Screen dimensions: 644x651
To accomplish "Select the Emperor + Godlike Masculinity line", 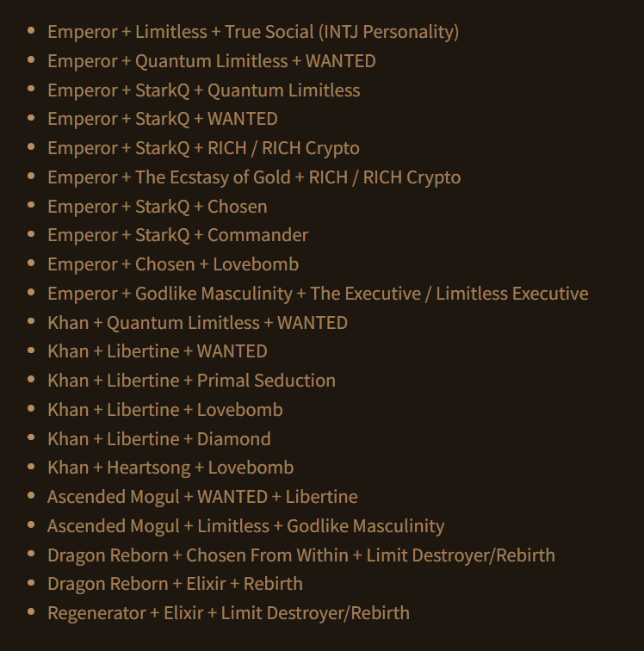I will tap(318, 294).
